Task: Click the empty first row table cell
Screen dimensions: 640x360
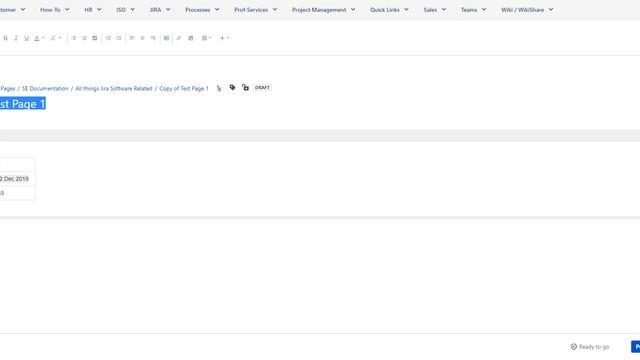Action: pos(18,164)
